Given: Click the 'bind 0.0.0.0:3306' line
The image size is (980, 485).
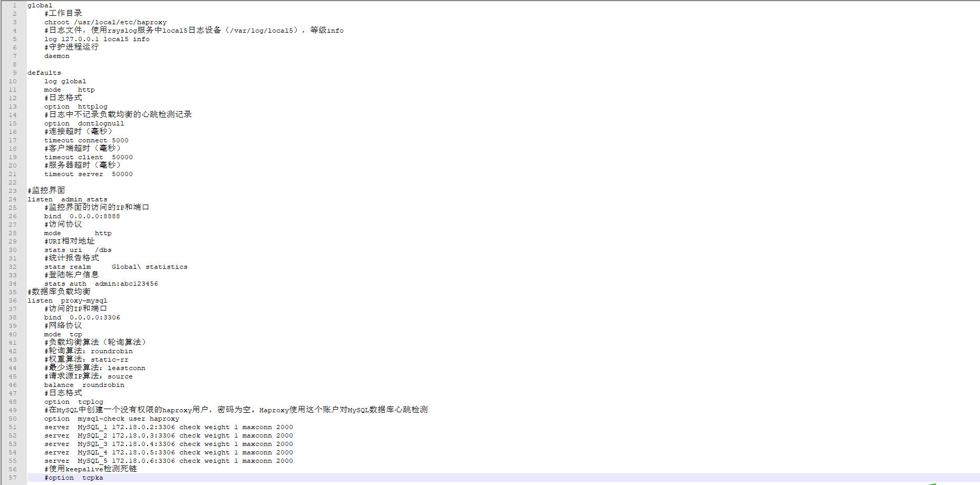Looking at the screenshot, I should tap(82, 317).
